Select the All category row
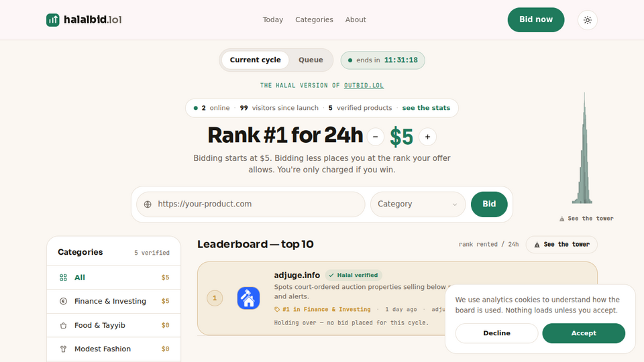Image resolution: width=644 pixels, height=362 pixels. click(x=114, y=278)
